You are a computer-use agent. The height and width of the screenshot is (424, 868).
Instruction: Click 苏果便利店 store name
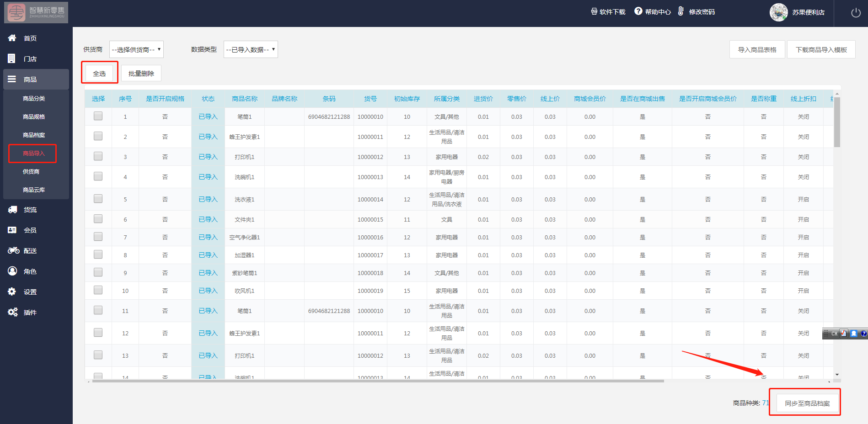click(x=808, y=12)
